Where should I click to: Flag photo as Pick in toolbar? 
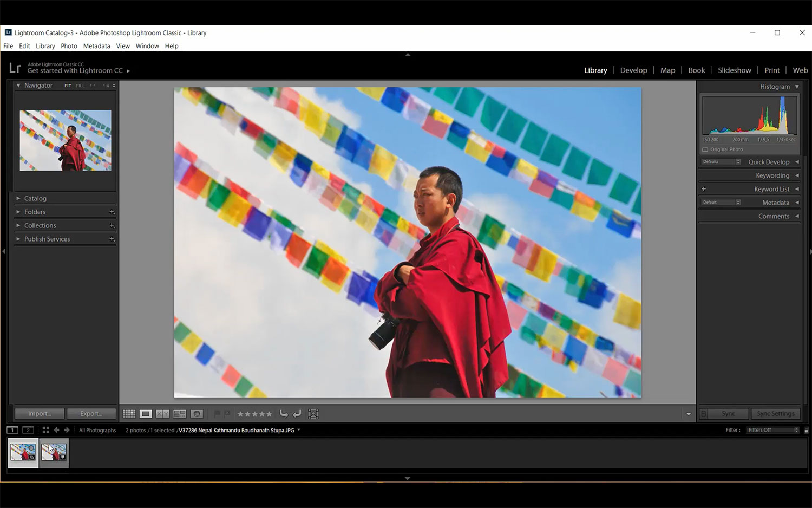(217, 414)
